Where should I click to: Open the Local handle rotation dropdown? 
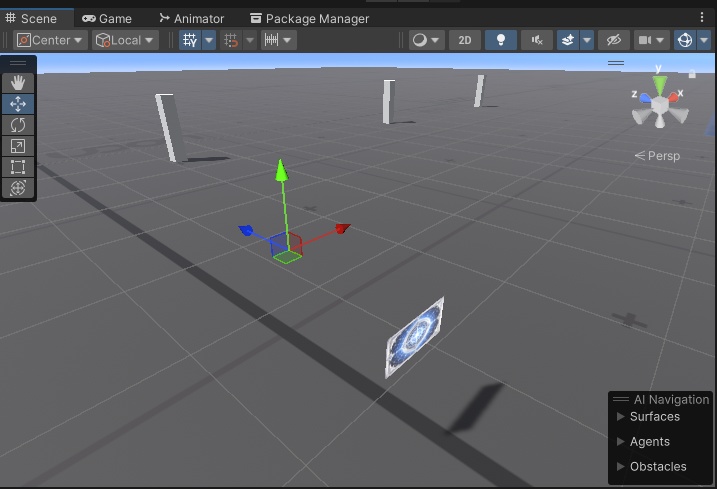[125, 40]
